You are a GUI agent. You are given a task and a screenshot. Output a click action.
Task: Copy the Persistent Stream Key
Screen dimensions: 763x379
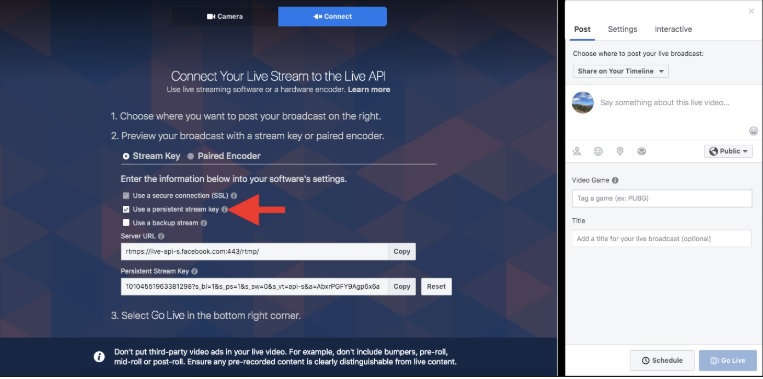pos(402,287)
